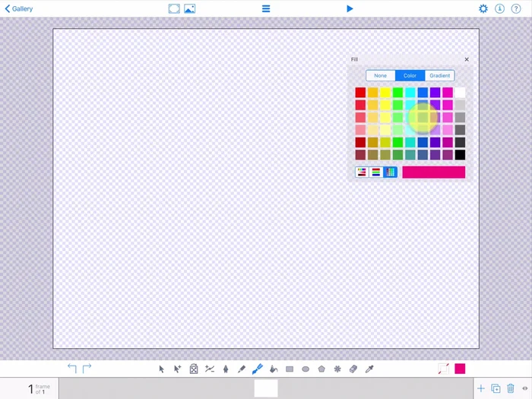Go back to Gallery
Screen dimensions: 532x399
(19, 8)
